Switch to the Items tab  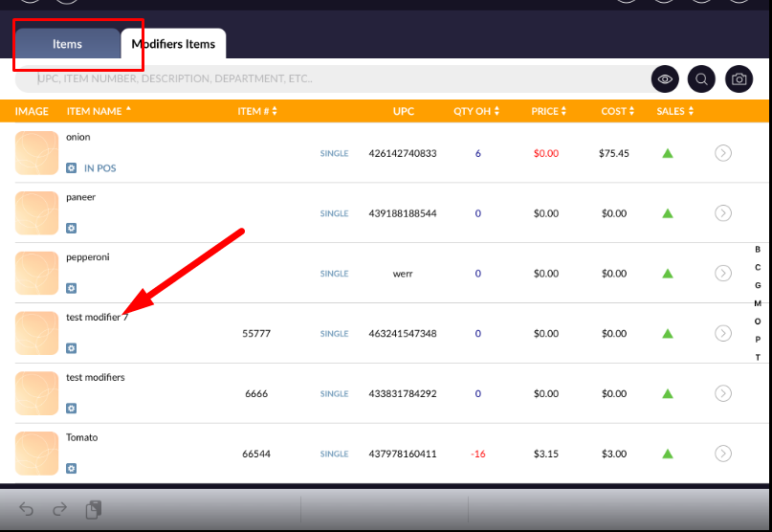pyautogui.click(x=67, y=44)
